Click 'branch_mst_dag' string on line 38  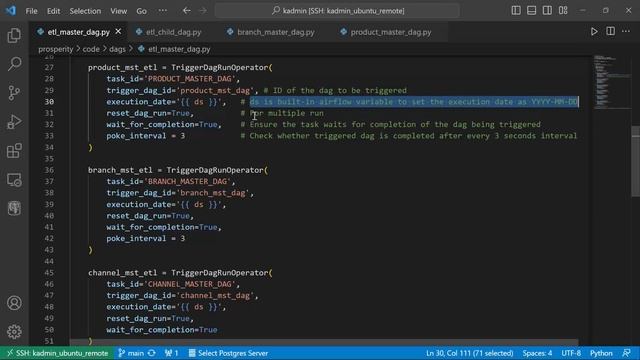212,193
